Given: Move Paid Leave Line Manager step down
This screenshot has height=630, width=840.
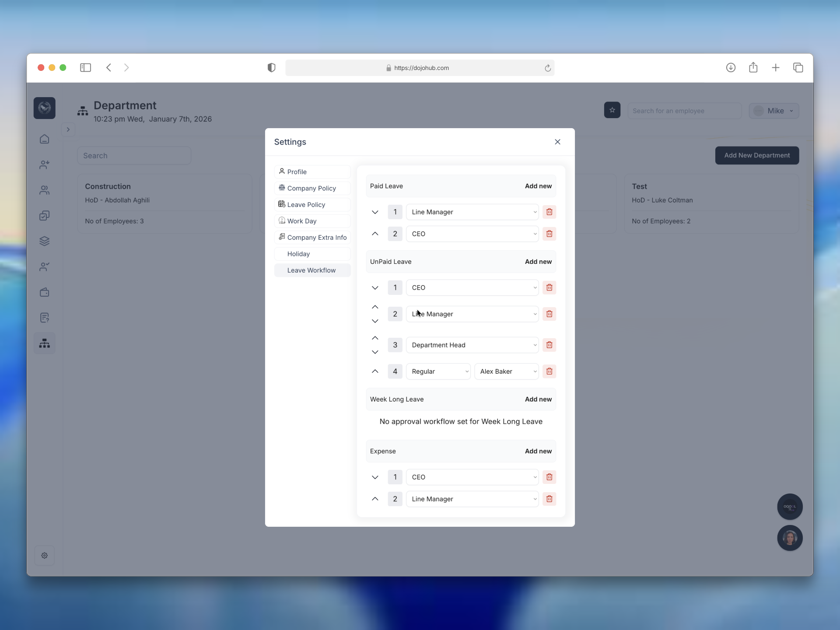Looking at the screenshot, I should coord(375,212).
